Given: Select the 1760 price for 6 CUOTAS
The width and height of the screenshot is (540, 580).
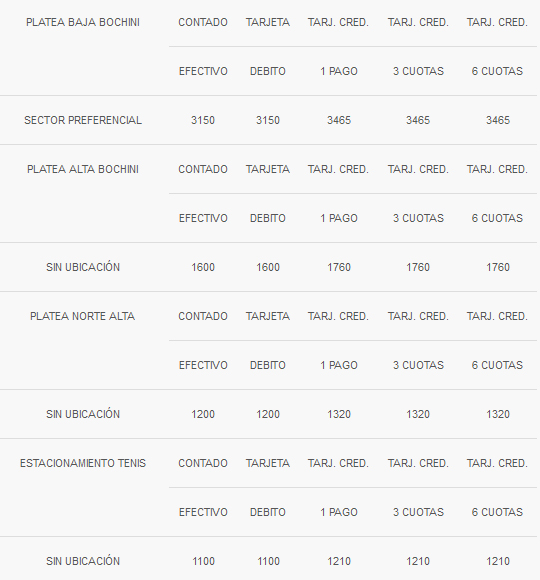Looking at the screenshot, I should (x=497, y=267).
